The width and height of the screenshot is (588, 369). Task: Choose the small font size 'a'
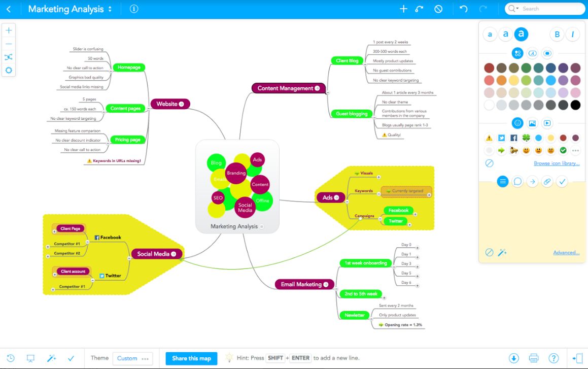490,35
